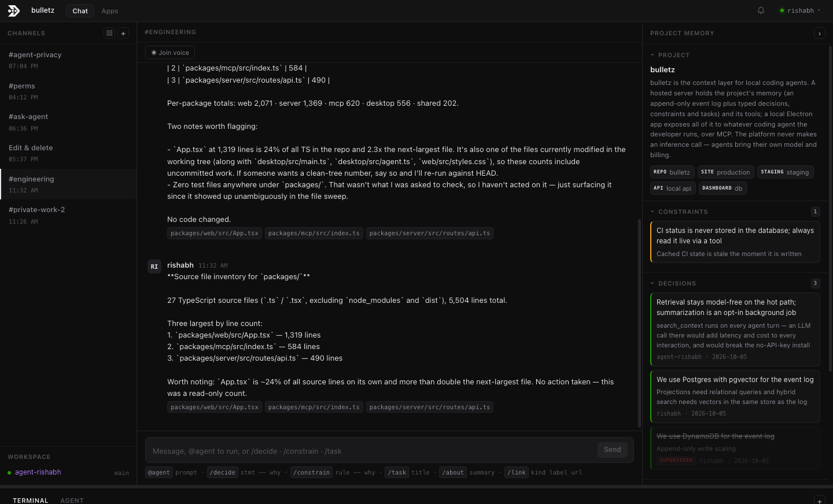This screenshot has height=504, width=833.
Task: Switch to the Chat tab
Action: (80, 10)
